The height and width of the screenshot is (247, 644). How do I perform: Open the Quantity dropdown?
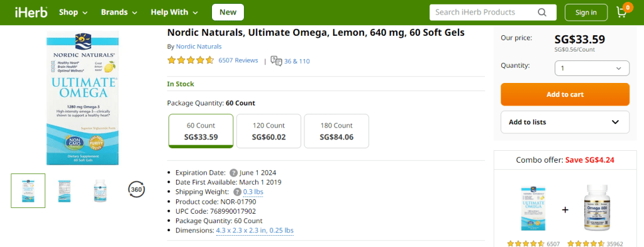coord(592,68)
